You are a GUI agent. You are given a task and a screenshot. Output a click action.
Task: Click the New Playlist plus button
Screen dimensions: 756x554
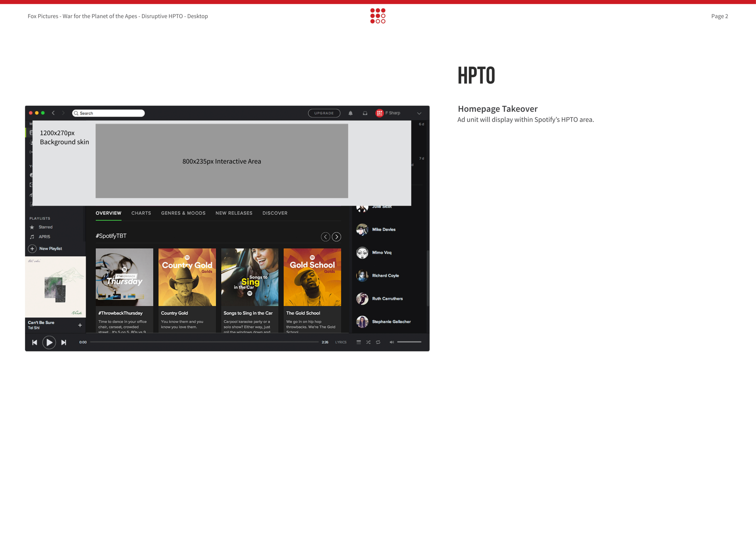point(32,249)
